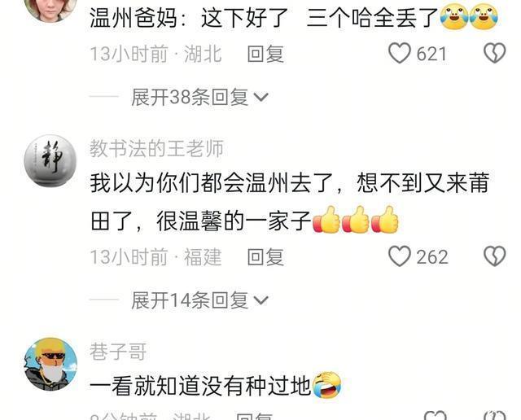Expand 展开14条回复 replies
Viewport: 521px width, 420px height.
pyautogui.click(x=199, y=300)
